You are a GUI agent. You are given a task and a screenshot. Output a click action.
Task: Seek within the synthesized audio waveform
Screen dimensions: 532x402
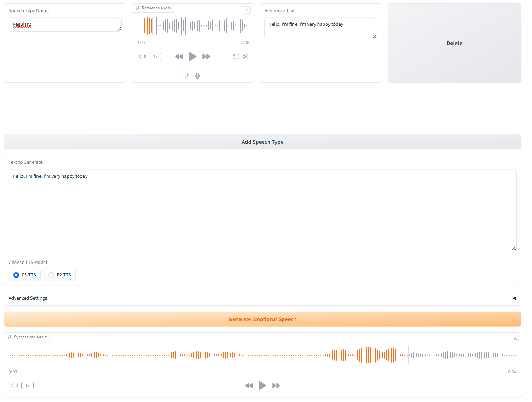(262, 355)
